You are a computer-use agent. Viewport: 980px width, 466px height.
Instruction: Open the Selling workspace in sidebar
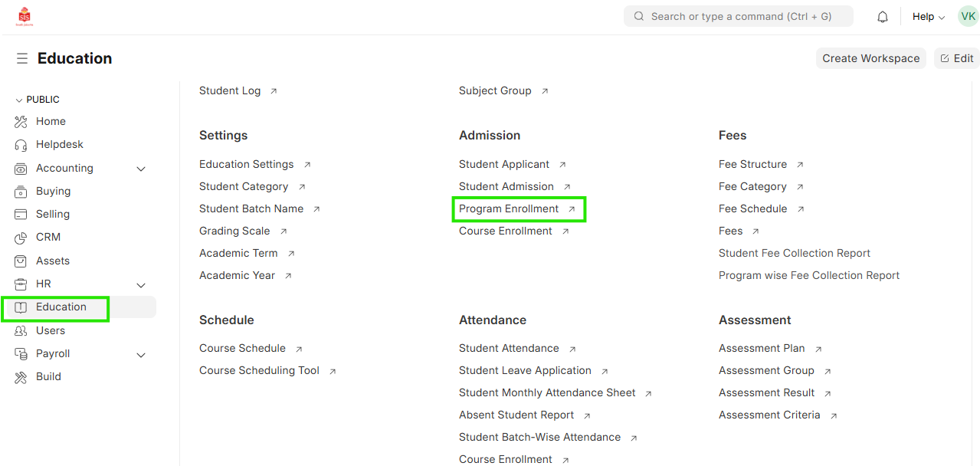53,214
